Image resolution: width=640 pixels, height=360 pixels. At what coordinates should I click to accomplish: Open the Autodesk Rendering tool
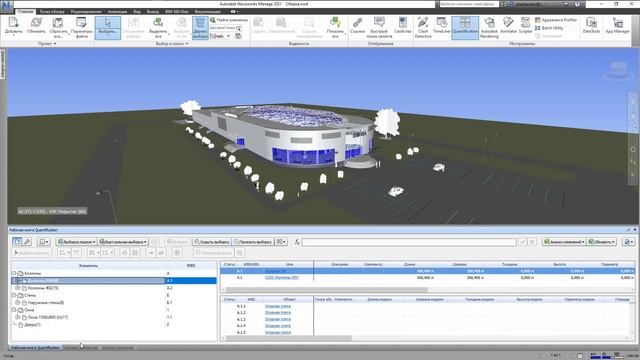pos(489,27)
